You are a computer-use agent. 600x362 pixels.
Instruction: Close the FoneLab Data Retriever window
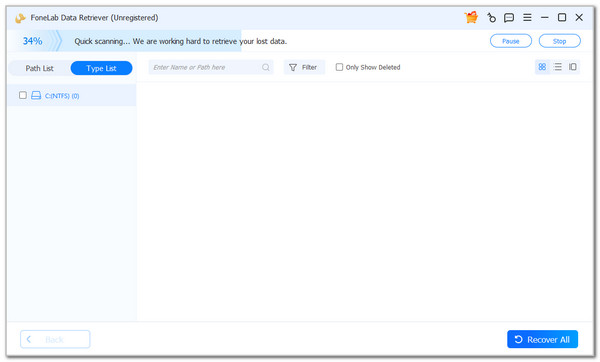click(x=579, y=18)
